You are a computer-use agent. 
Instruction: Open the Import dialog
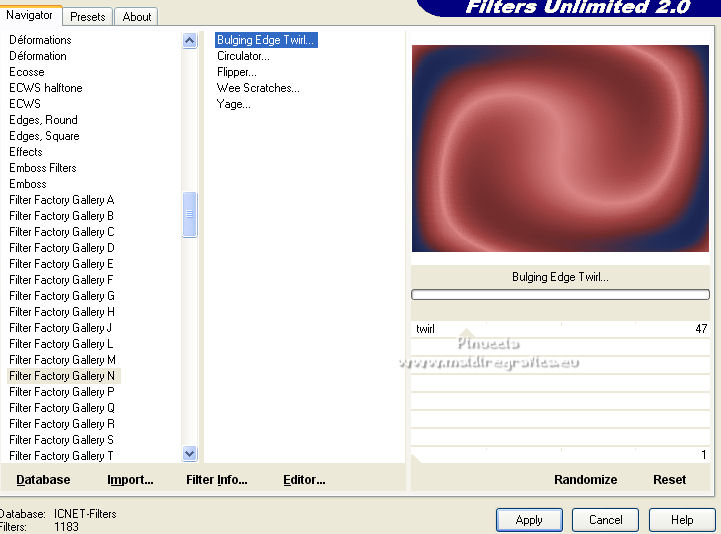(x=130, y=480)
